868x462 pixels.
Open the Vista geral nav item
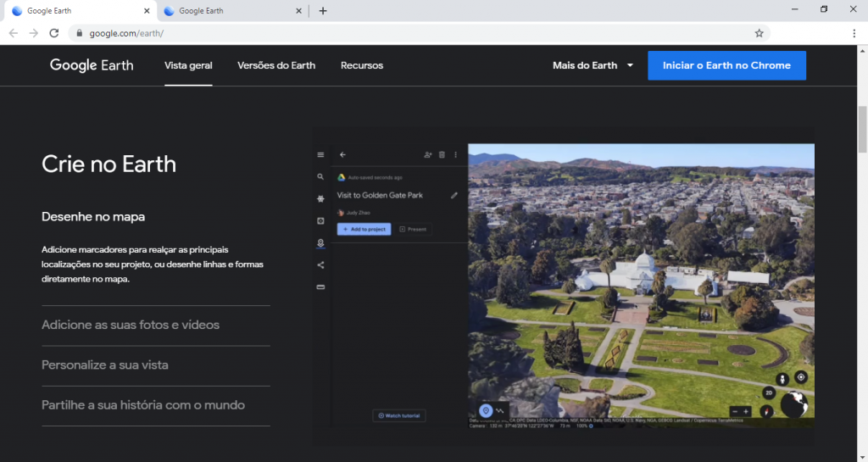188,65
